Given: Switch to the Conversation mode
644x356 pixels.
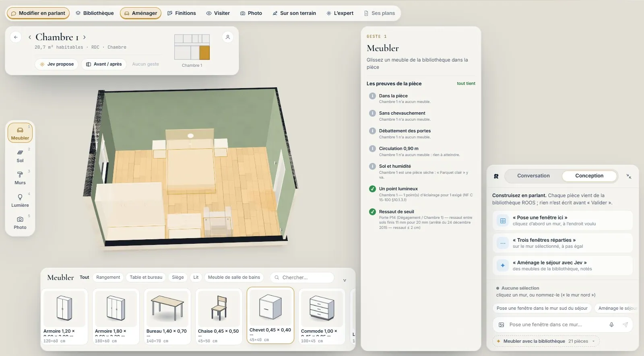Looking at the screenshot, I should [x=533, y=176].
